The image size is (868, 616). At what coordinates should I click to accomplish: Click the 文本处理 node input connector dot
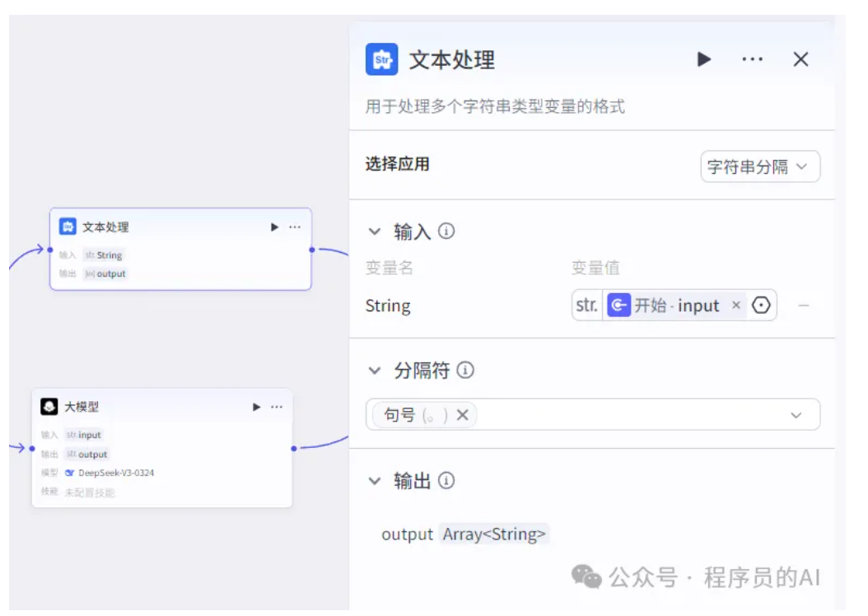(x=50, y=250)
